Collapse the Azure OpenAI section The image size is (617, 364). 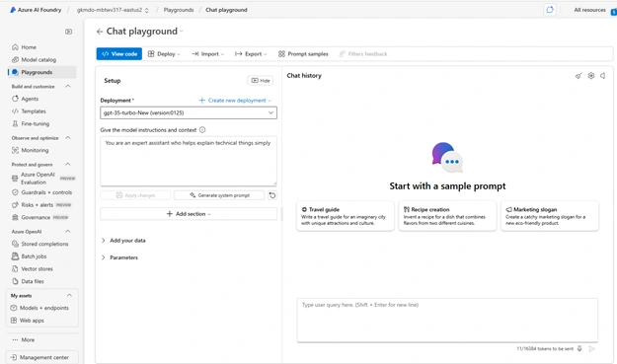(x=68, y=231)
